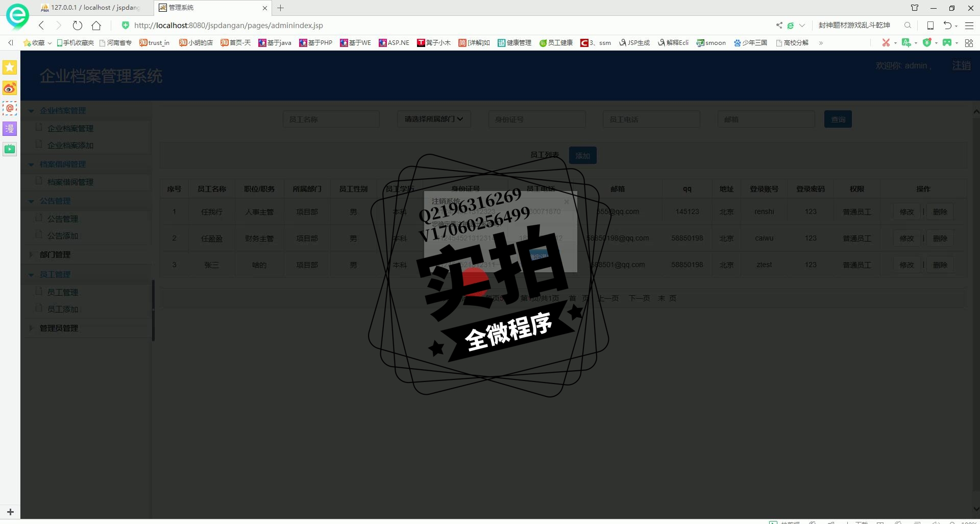Click the 查询 search button
Image resolution: width=980 pixels, height=524 pixels.
[838, 119]
